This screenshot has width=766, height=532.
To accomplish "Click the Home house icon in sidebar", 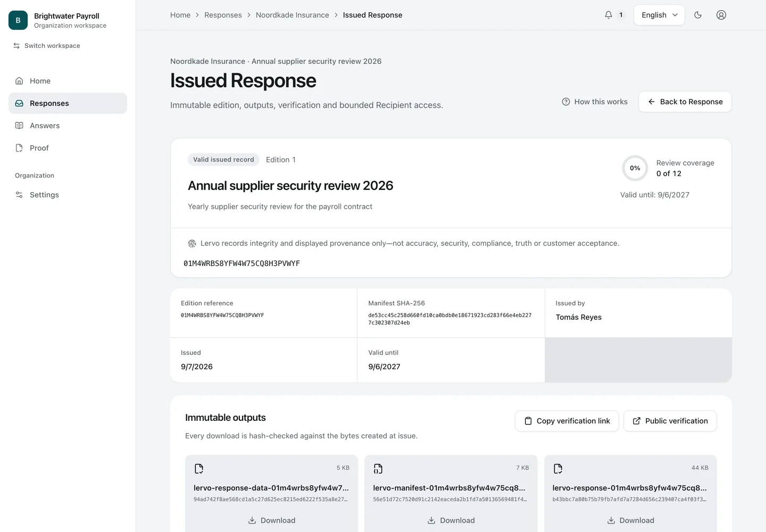I will coord(19,81).
